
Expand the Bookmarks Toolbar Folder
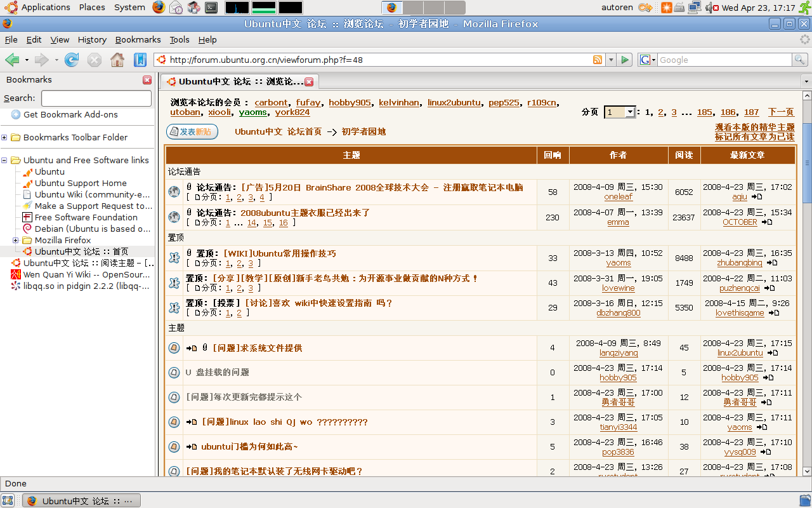4,137
